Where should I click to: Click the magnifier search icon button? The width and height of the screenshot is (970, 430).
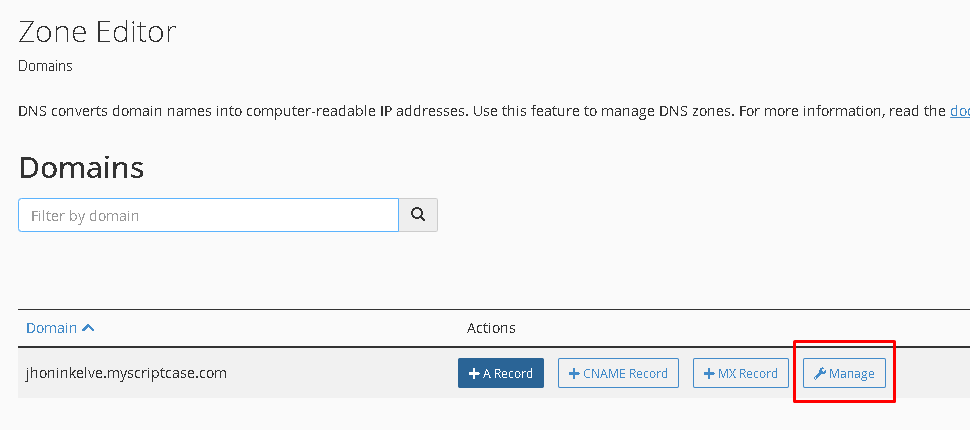tap(418, 215)
